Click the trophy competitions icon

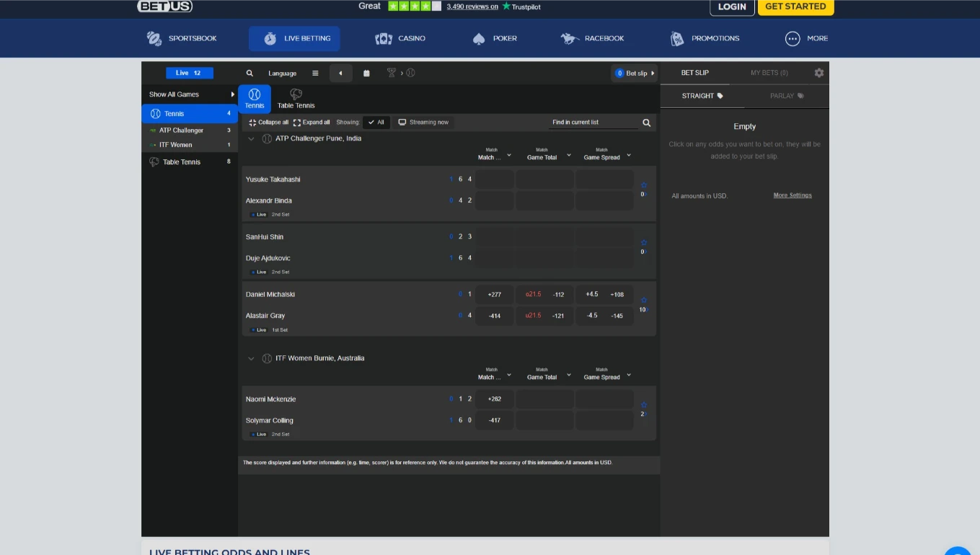(x=390, y=72)
